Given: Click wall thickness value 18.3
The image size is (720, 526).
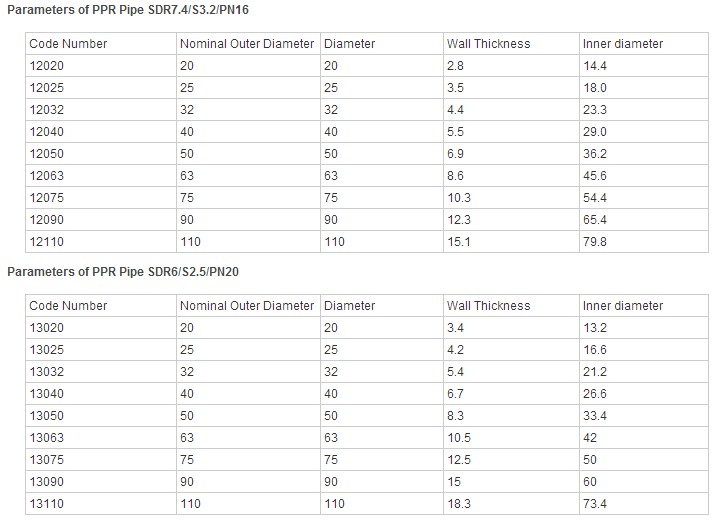Looking at the screenshot, I should pyautogui.click(x=459, y=504).
